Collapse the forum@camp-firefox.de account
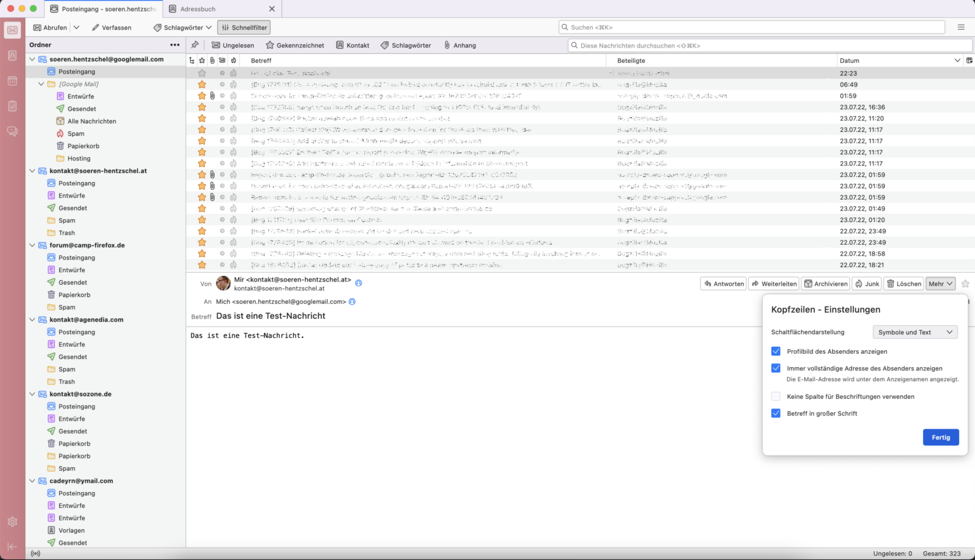This screenshot has width=975, height=560. [32, 245]
